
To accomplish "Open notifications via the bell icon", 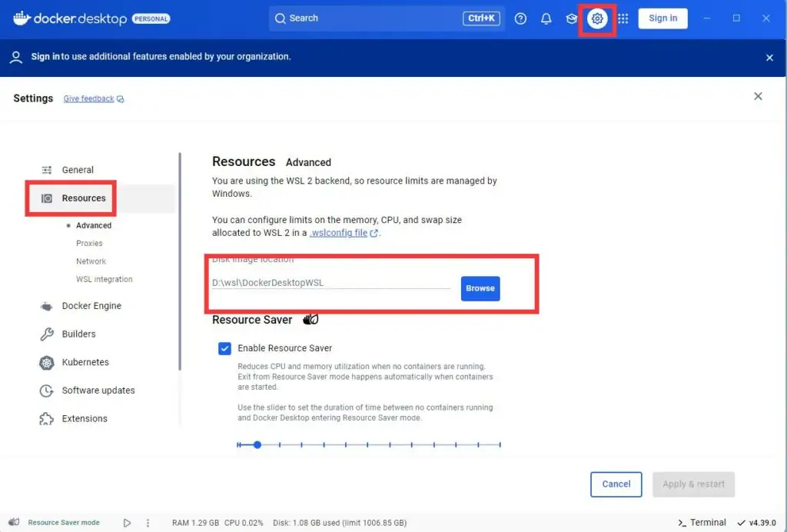I will pos(546,18).
